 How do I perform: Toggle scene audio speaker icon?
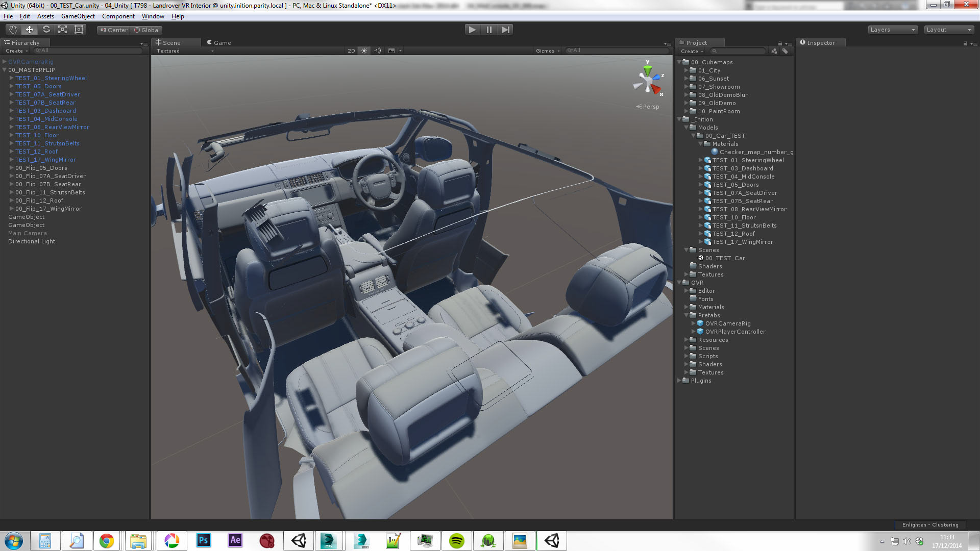tap(377, 51)
